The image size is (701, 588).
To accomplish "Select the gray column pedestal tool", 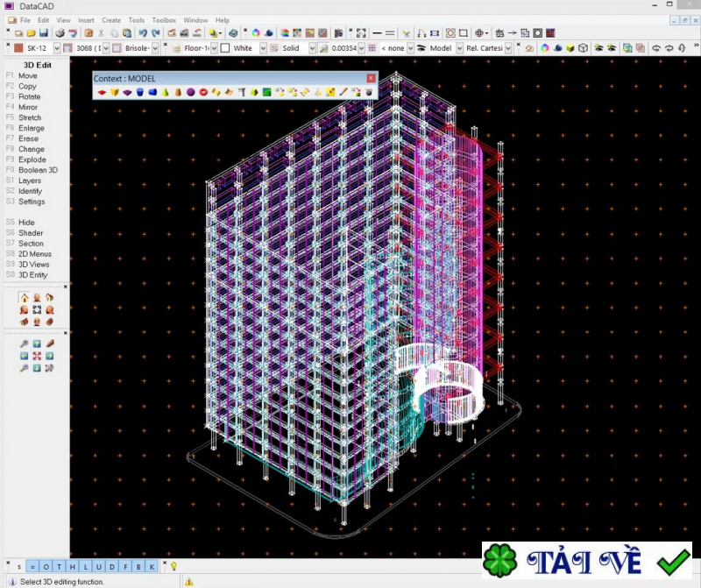I will pyautogui.click(x=242, y=92).
